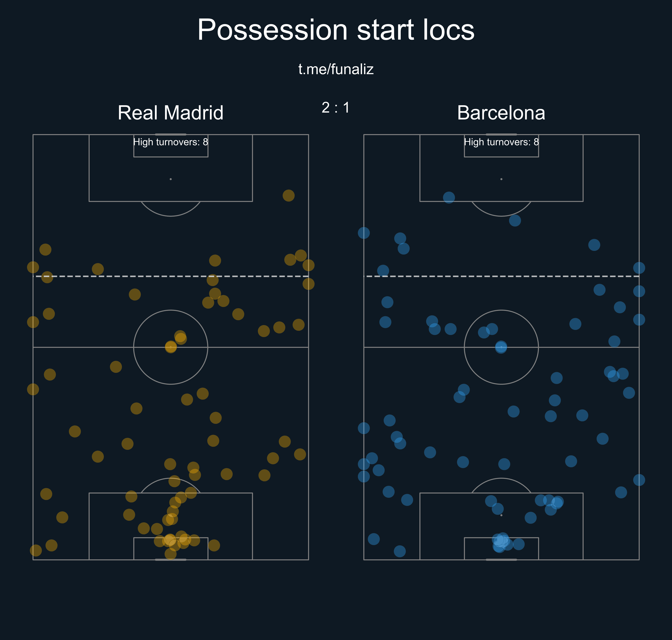
Task: Click the blue dot inside Barcelona's top penalty box
Action: click(448, 197)
